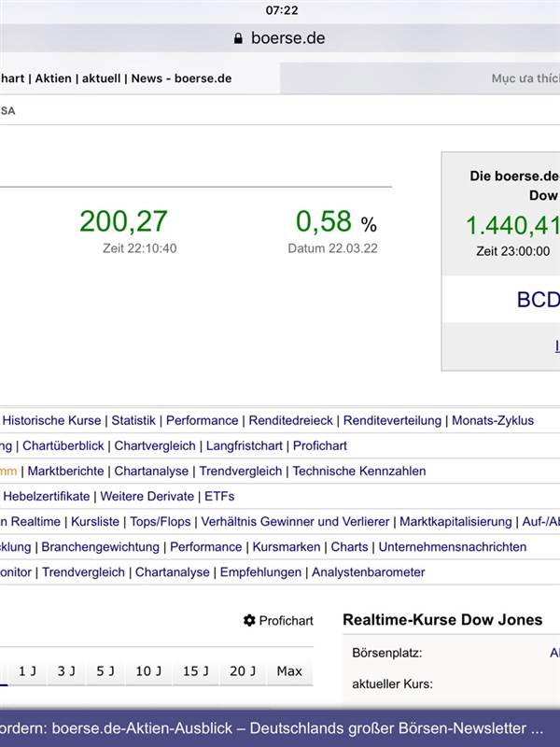
Task: Open the Hebelzertifikate link
Action: [x=46, y=497]
